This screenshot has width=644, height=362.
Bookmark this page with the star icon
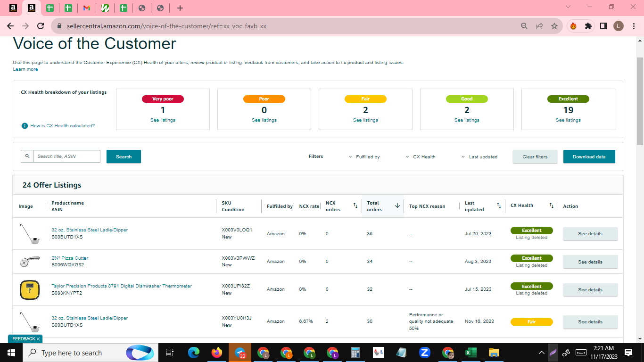click(x=554, y=26)
